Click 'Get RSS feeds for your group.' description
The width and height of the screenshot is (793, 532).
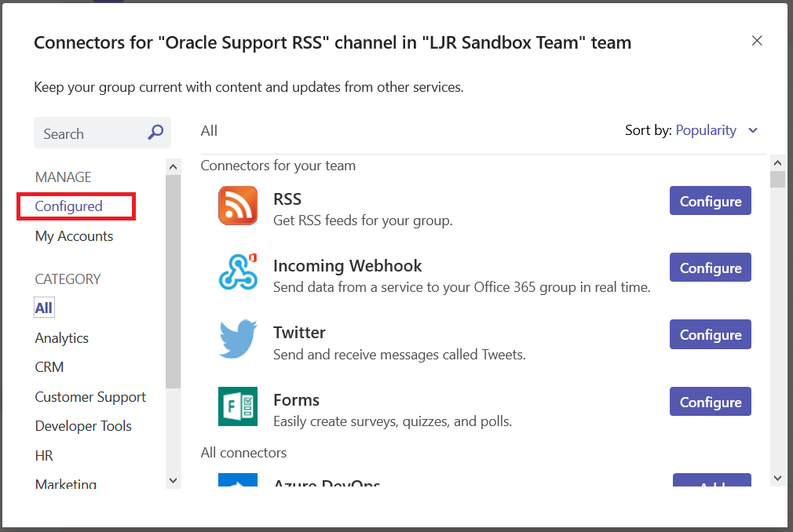point(363,220)
